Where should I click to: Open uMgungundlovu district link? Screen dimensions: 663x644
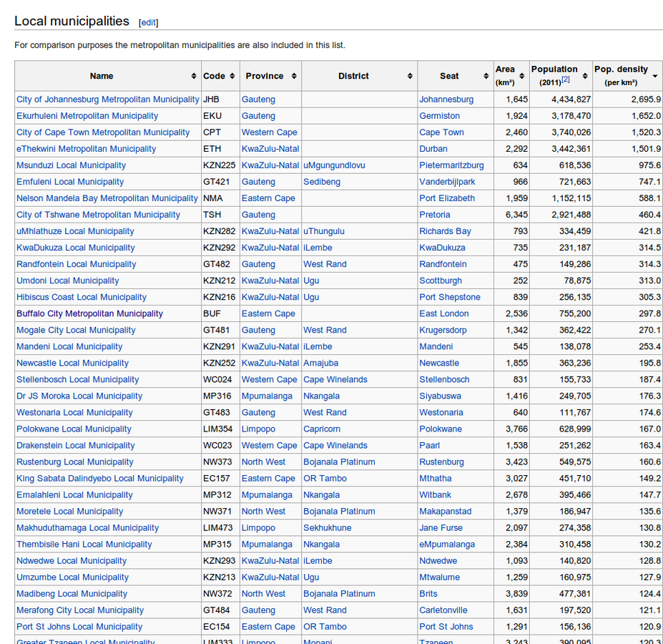click(334, 165)
